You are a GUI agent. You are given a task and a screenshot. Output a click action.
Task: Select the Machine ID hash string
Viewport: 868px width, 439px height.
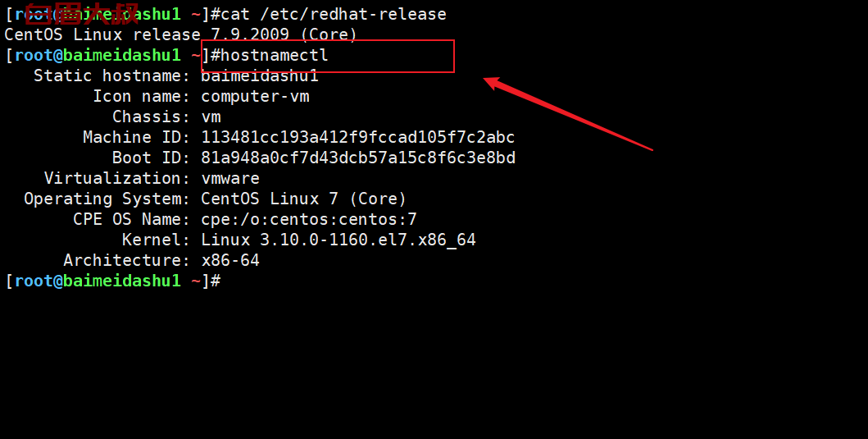point(358,137)
